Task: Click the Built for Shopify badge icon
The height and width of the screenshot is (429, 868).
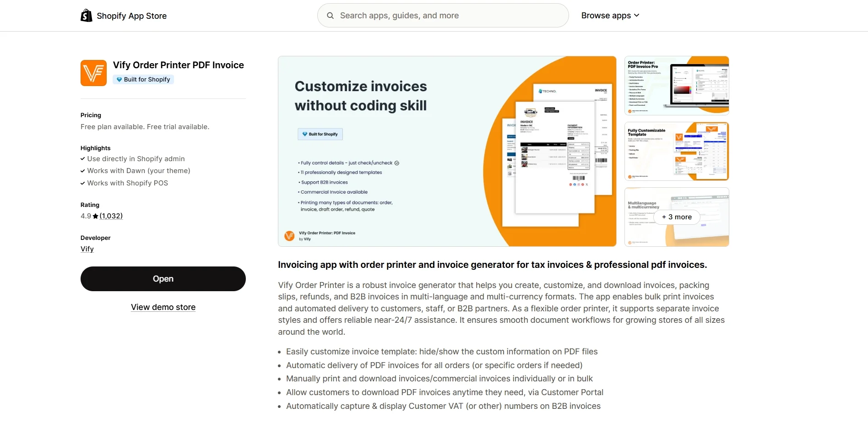Action: pos(119,79)
